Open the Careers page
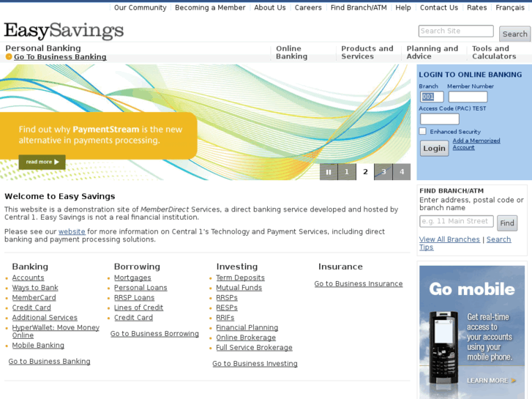The image size is (532, 399). 308,7
